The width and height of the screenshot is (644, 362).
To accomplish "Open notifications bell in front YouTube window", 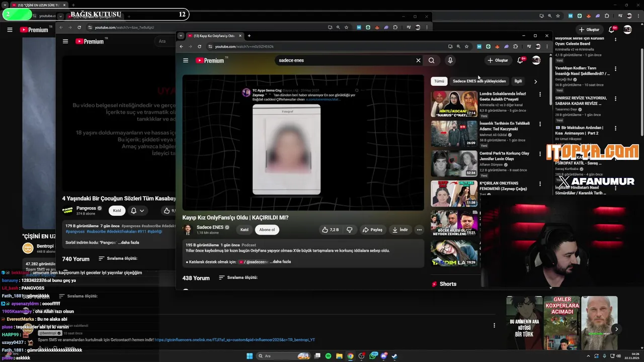I will (x=520, y=60).
